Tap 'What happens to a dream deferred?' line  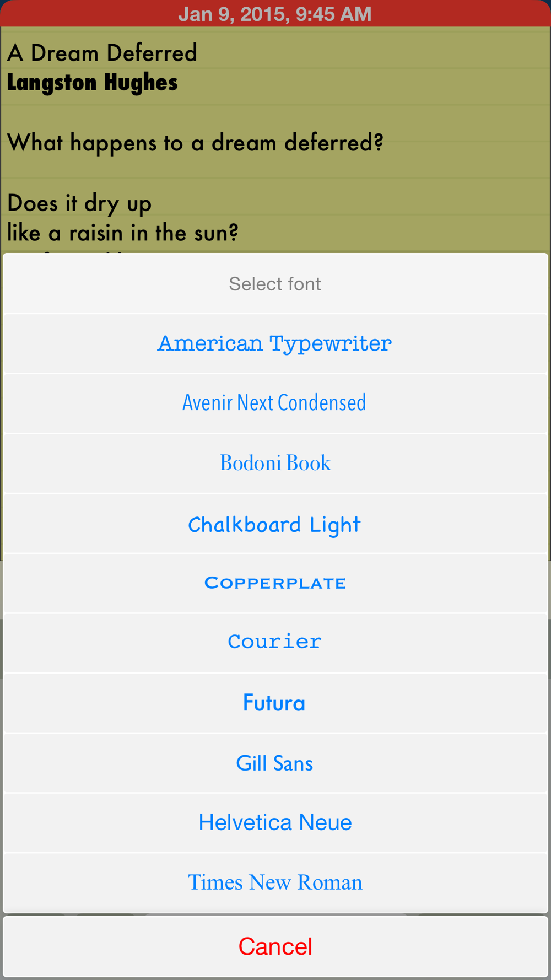coord(195,143)
